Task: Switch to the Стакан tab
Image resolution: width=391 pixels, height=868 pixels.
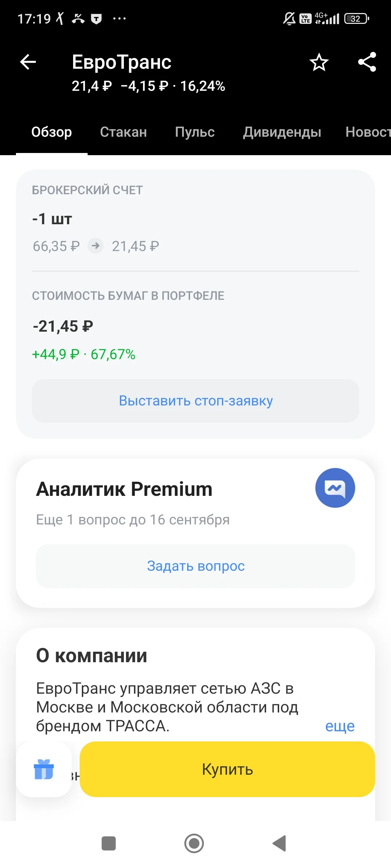Action: 123,132
